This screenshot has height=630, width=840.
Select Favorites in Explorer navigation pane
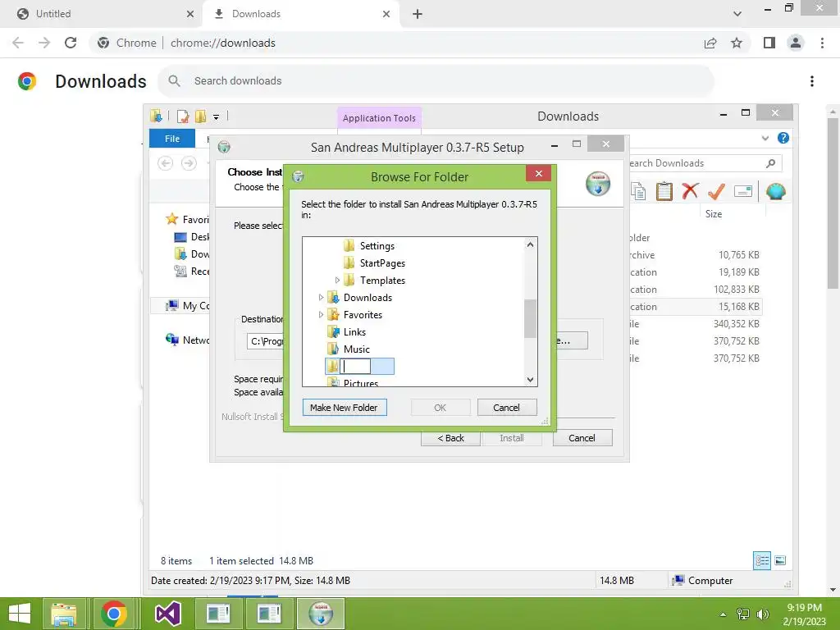point(188,219)
